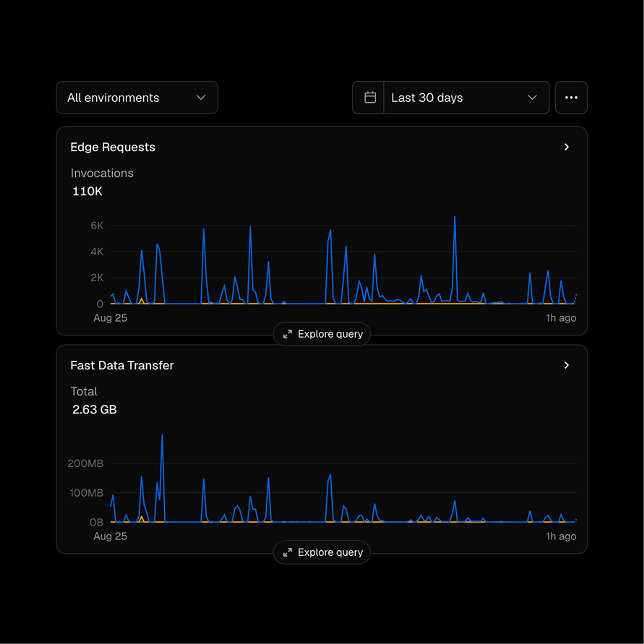Open the All environments dropdown
Viewport: 644px width, 644px height.
(137, 98)
